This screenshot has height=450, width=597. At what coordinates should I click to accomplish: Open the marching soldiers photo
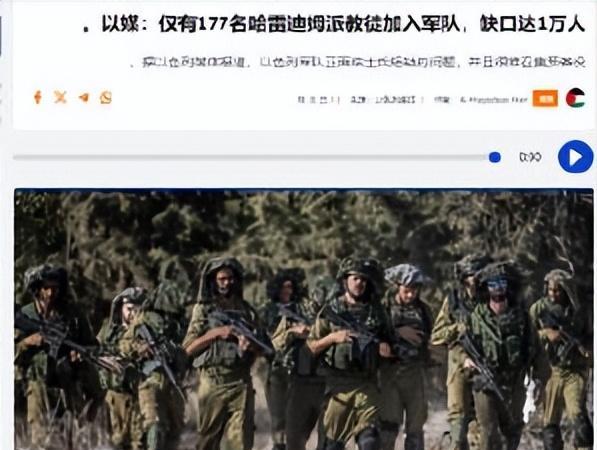coord(304,319)
